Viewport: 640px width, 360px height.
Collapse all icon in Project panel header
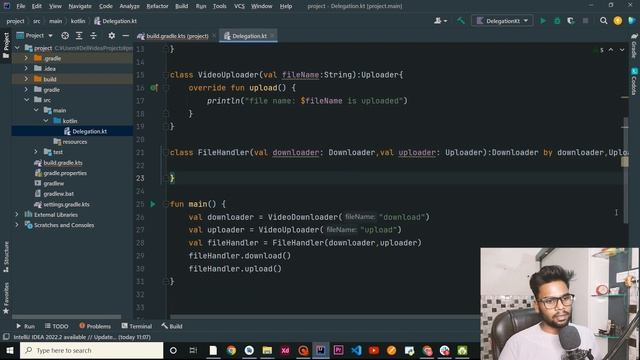(93, 36)
